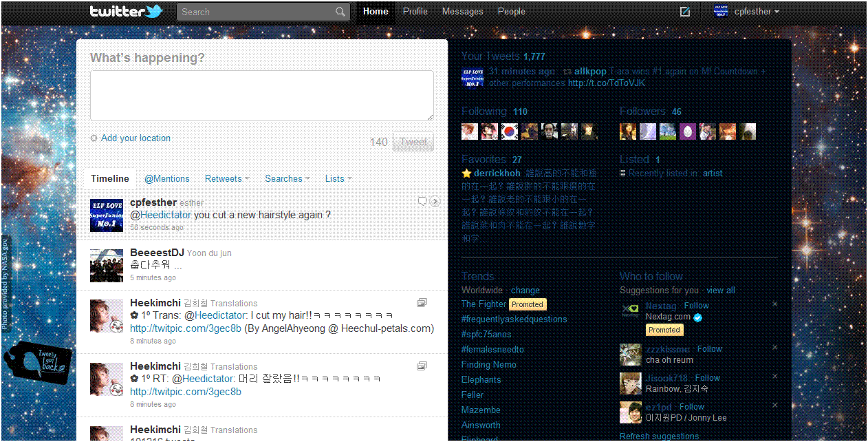Click the Tweety got back badge

coord(38,362)
